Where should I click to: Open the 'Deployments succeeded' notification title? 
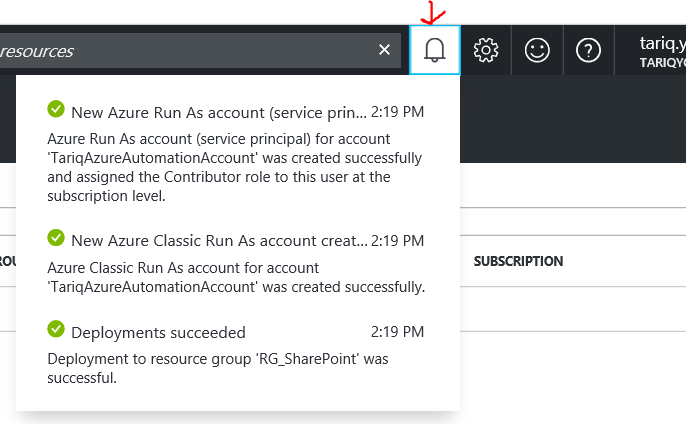click(158, 333)
